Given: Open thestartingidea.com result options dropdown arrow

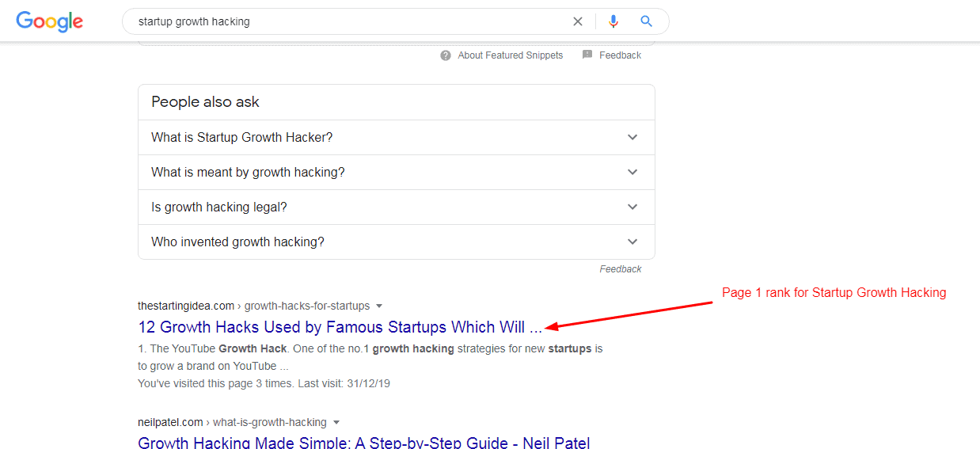Looking at the screenshot, I should point(379,306).
